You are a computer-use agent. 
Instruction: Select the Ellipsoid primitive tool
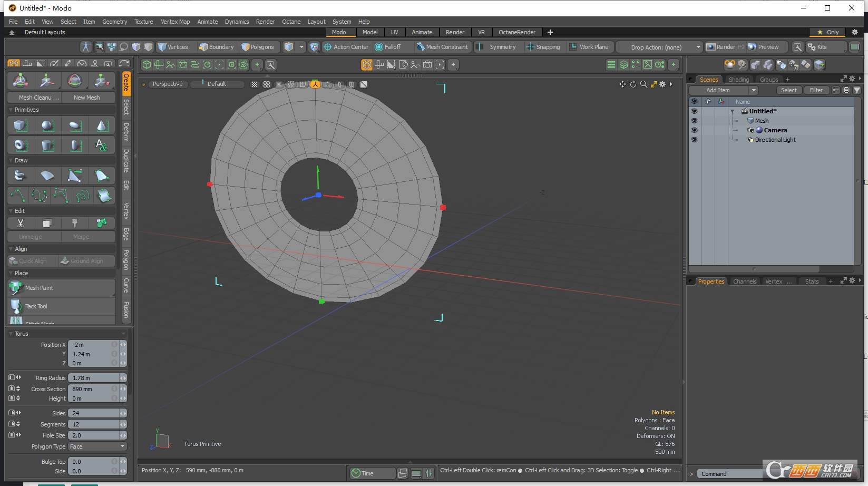pyautogui.click(x=75, y=125)
